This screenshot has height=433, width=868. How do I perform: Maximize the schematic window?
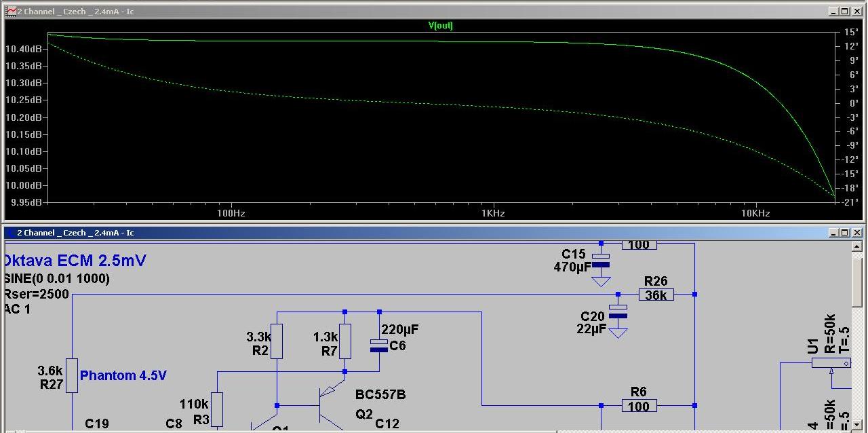click(x=844, y=233)
